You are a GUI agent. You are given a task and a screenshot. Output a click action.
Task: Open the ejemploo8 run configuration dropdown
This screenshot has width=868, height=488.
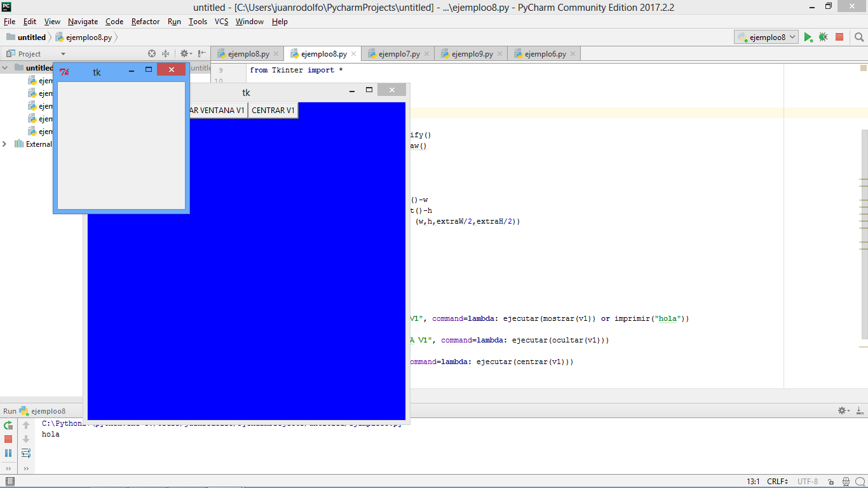766,37
